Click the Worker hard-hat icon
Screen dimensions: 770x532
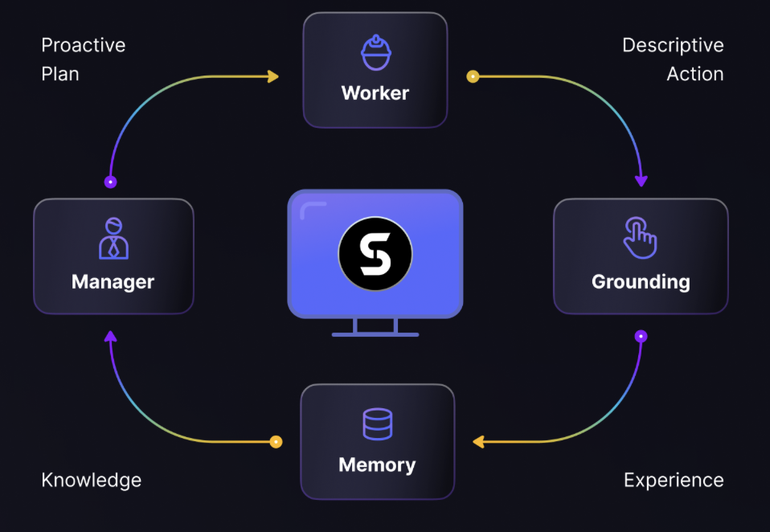click(376, 52)
